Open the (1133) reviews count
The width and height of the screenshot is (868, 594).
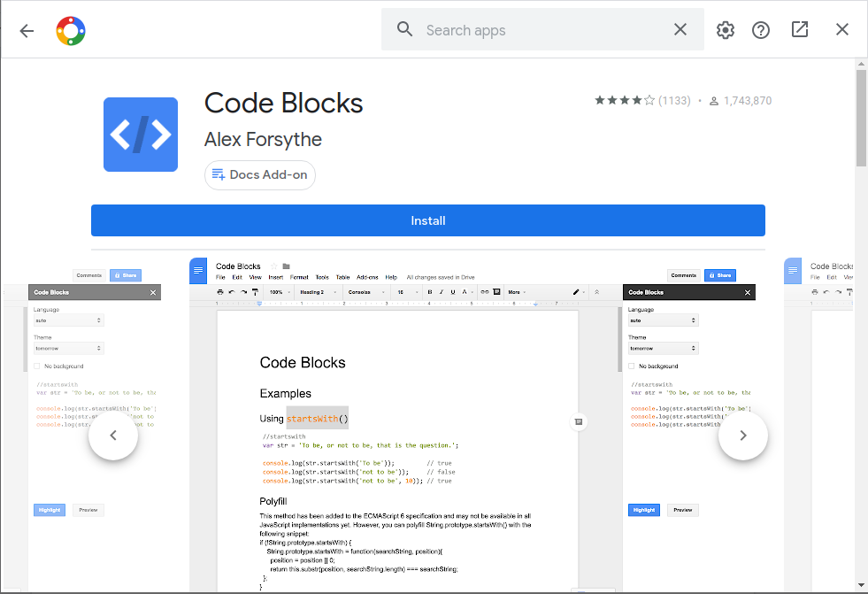pyautogui.click(x=674, y=101)
